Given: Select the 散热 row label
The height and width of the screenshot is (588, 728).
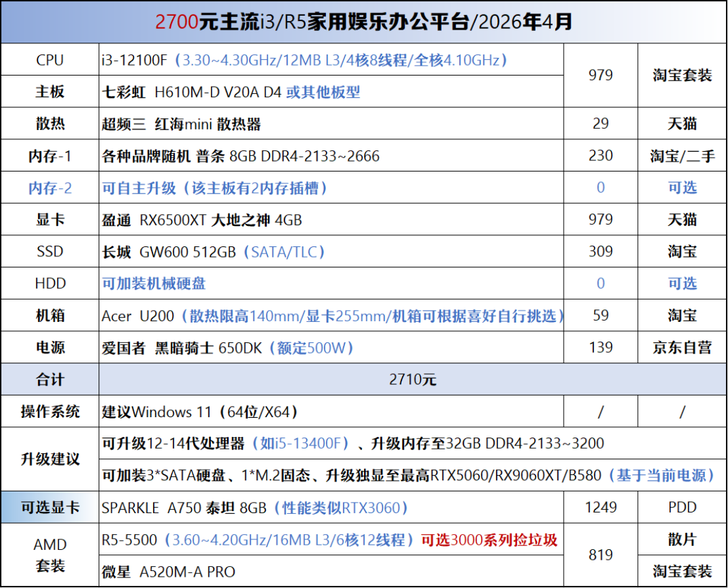Looking at the screenshot, I should 50,124.
